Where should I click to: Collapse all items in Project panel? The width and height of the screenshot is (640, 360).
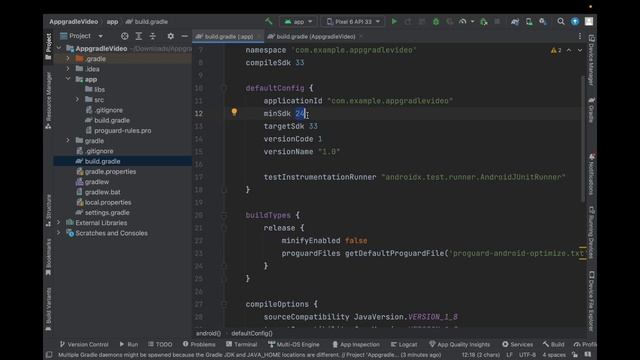[x=153, y=36]
